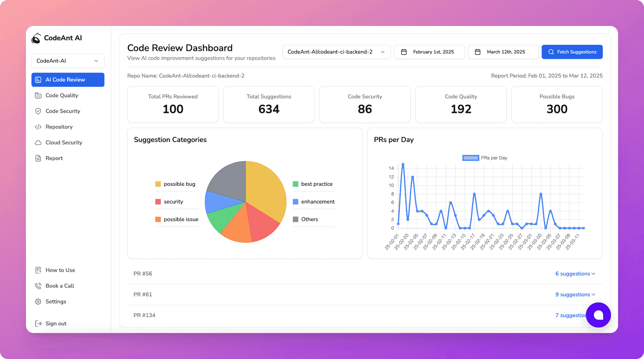Click the security red color swatch

(158, 202)
